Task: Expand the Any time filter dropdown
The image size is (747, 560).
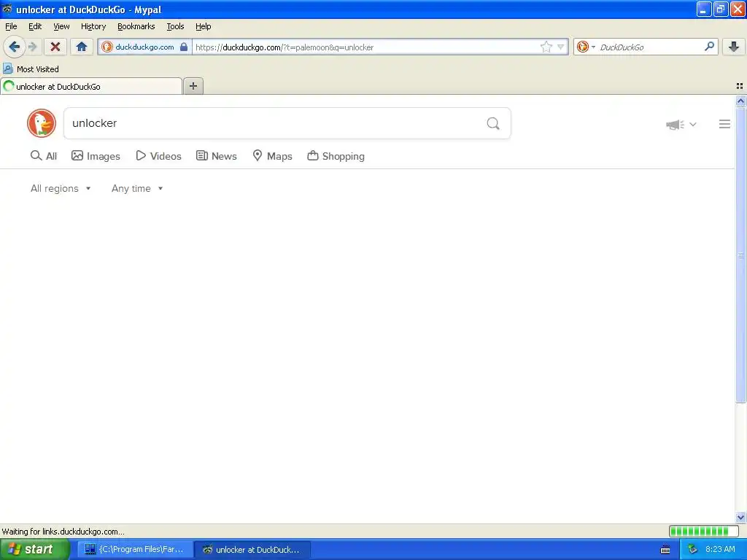Action: (137, 189)
